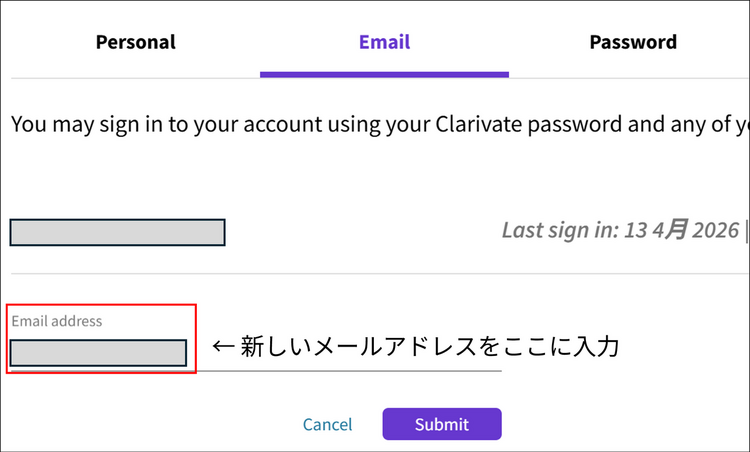This screenshot has width=750, height=452.
Task: Click the word 'Clarivate' in the description
Action: click(x=480, y=125)
